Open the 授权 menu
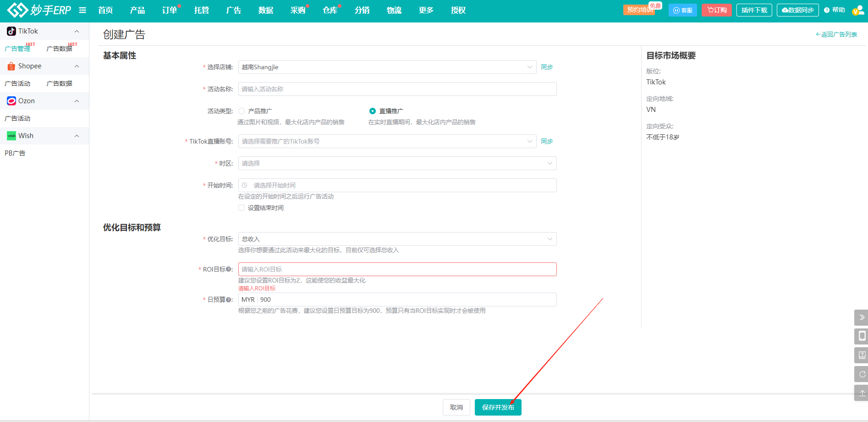The height and width of the screenshot is (422, 868). (458, 10)
